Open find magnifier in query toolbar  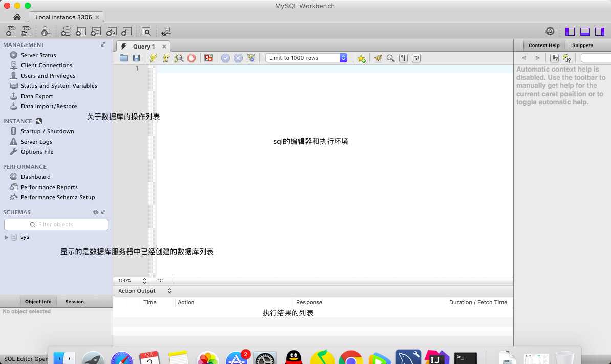click(390, 58)
